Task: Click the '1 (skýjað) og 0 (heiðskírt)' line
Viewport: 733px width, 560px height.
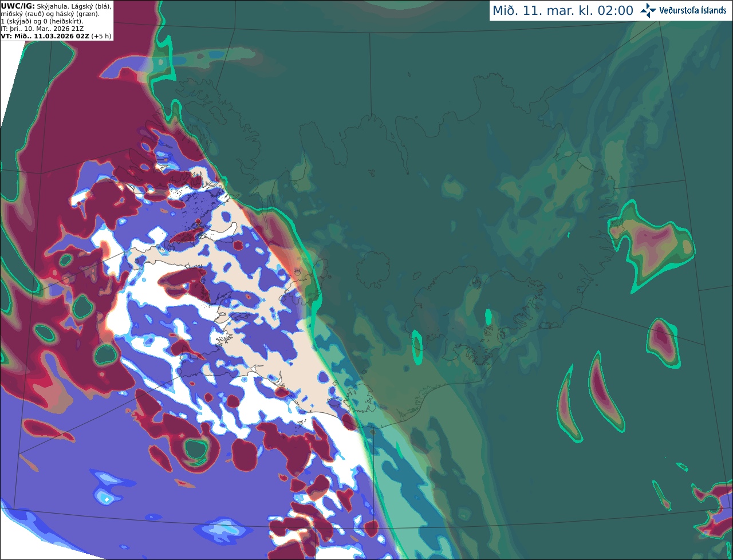Action: point(42,21)
